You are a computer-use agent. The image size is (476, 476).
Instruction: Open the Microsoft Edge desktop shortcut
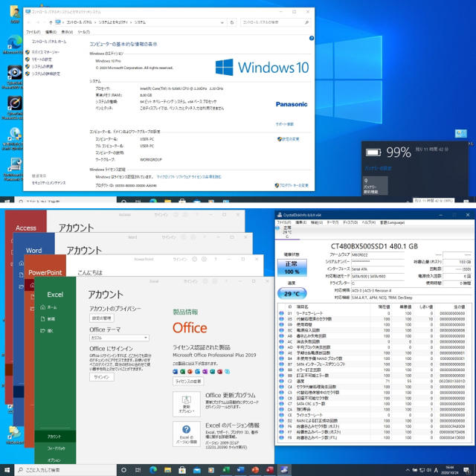tap(13, 45)
